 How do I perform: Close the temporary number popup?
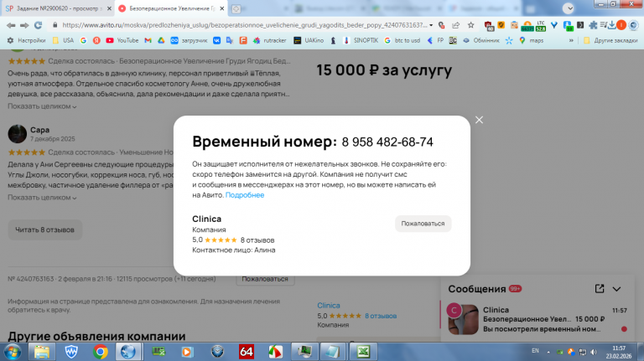click(x=479, y=120)
